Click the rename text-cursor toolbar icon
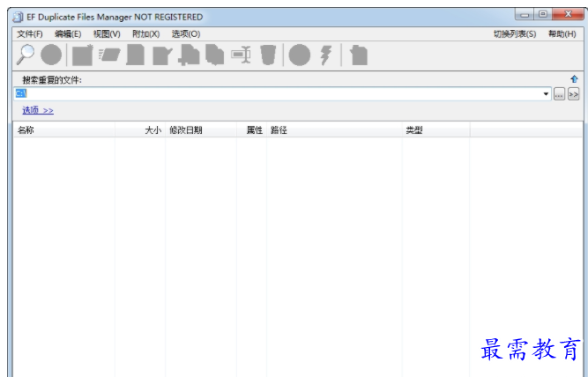 242,55
